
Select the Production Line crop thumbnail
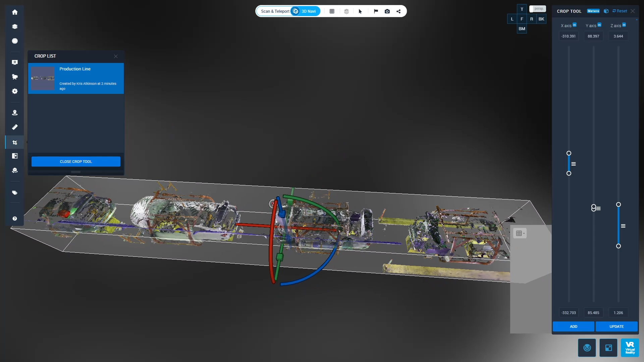(x=43, y=77)
